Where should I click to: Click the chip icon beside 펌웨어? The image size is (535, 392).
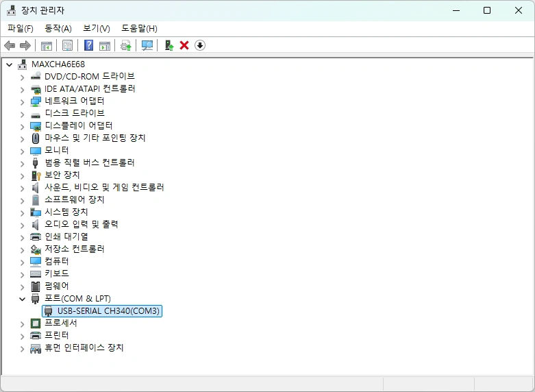coord(36,286)
